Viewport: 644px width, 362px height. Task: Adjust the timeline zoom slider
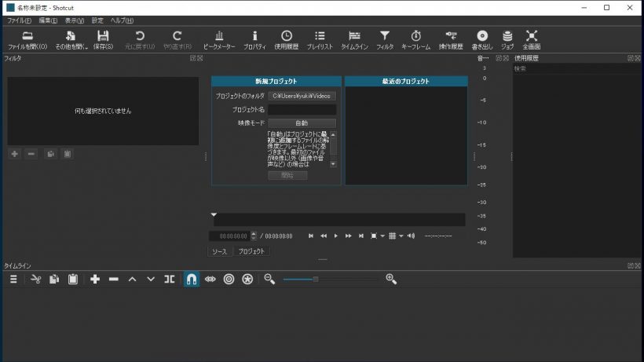(x=330, y=279)
